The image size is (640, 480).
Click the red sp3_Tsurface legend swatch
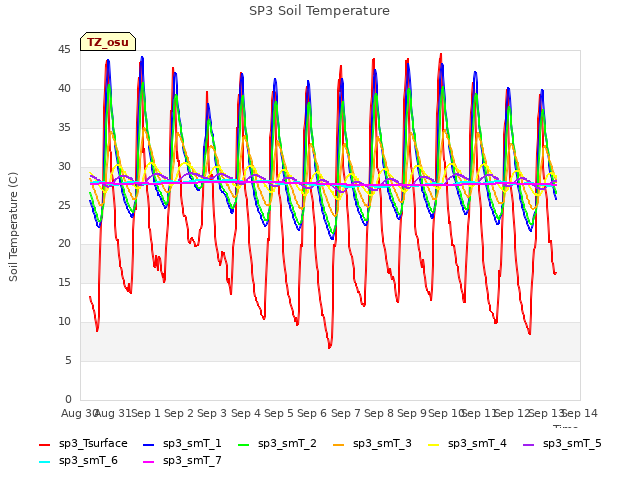(44, 445)
